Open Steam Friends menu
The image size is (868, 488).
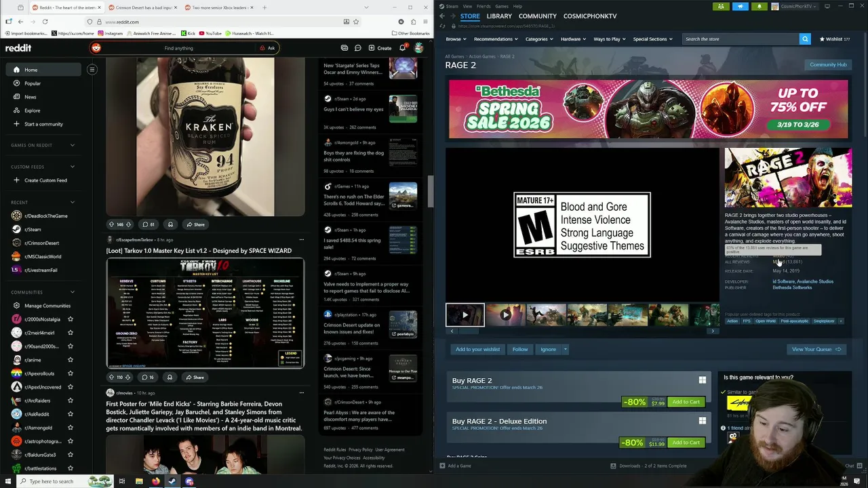pyautogui.click(x=484, y=6)
